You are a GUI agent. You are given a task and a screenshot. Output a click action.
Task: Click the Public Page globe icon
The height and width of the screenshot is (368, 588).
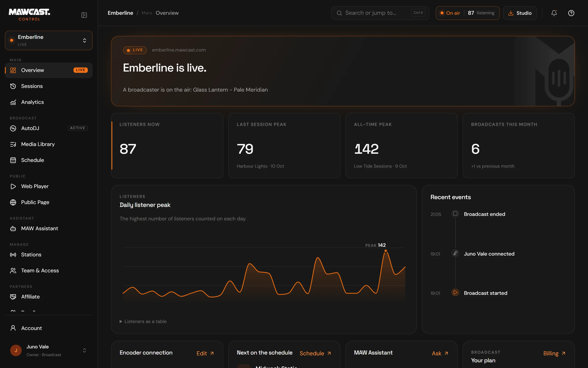tap(13, 202)
